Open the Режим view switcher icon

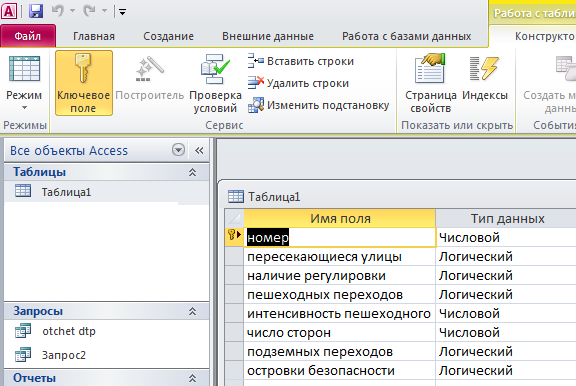tap(24, 69)
